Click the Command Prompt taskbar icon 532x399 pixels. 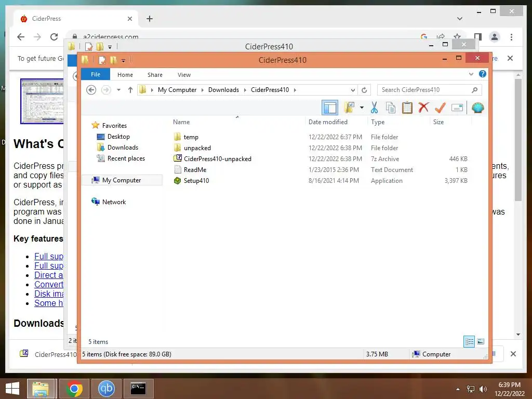138,389
